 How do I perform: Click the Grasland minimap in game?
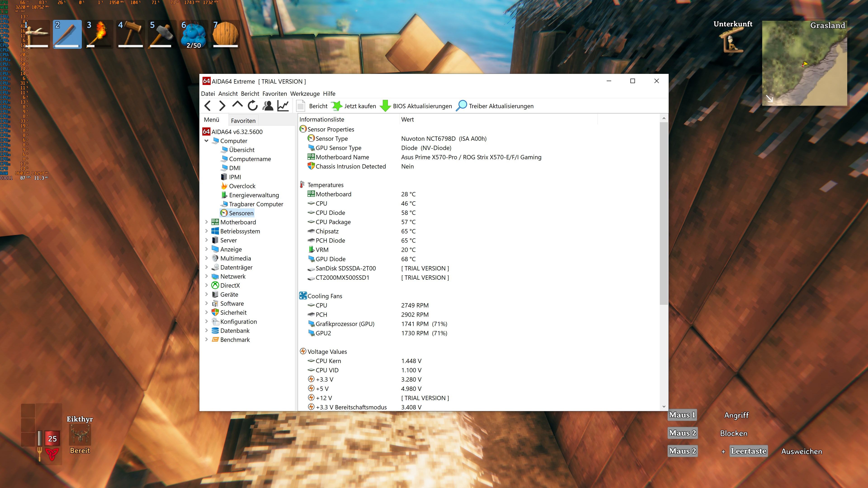coord(804,63)
